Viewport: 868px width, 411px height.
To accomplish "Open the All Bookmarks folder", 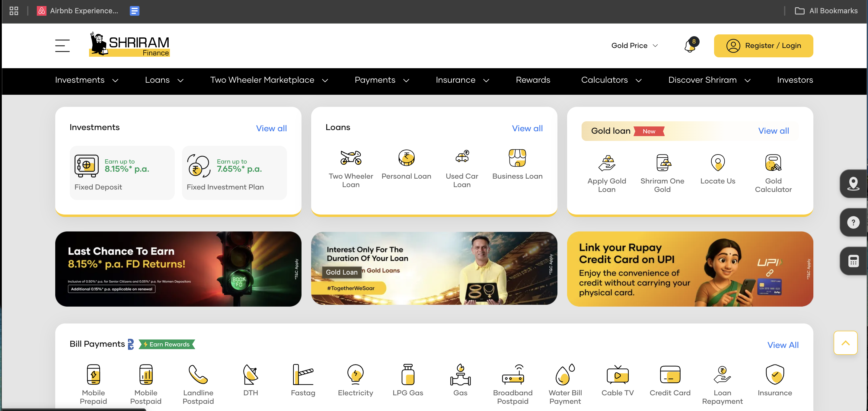I will coord(826,11).
